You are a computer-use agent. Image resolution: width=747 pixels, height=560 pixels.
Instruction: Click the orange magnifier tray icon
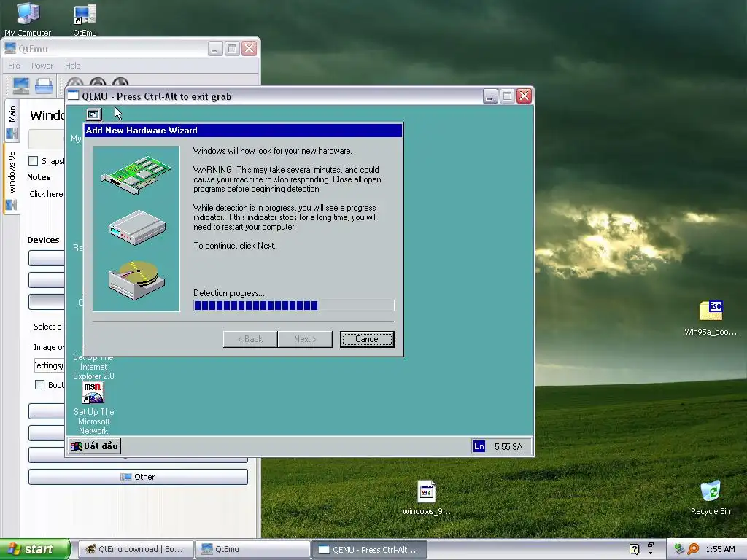coord(693,550)
